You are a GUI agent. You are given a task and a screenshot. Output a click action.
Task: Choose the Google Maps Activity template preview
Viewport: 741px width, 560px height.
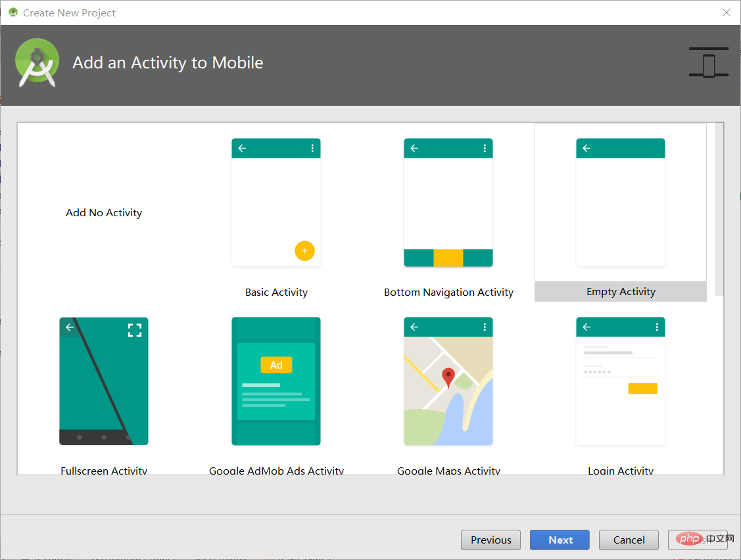(x=448, y=381)
